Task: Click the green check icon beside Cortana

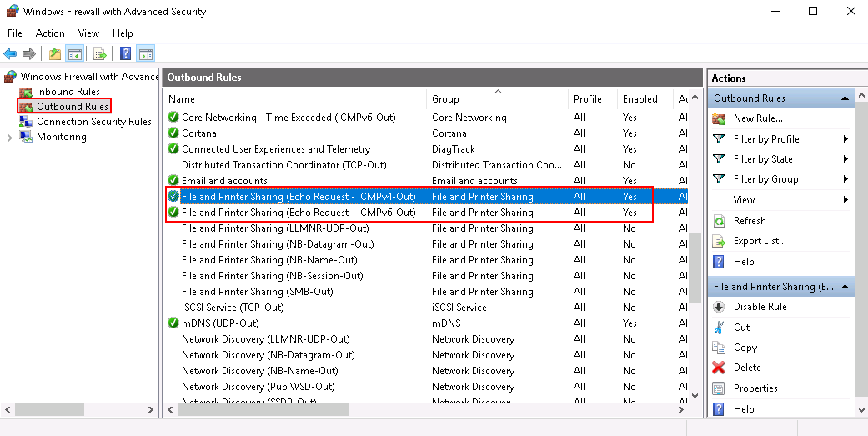Action: point(173,133)
